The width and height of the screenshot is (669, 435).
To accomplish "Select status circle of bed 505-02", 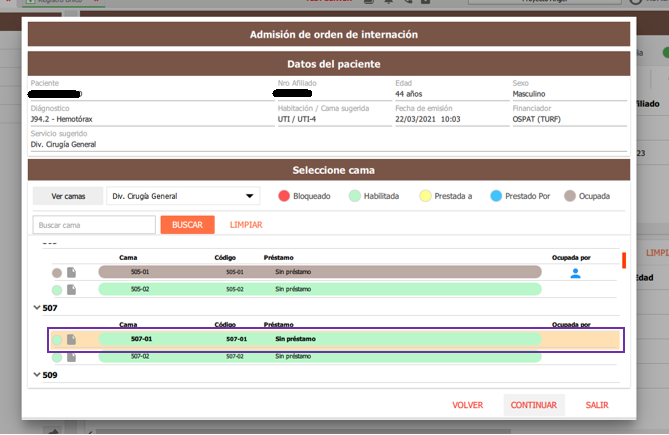I will (57, 290).
